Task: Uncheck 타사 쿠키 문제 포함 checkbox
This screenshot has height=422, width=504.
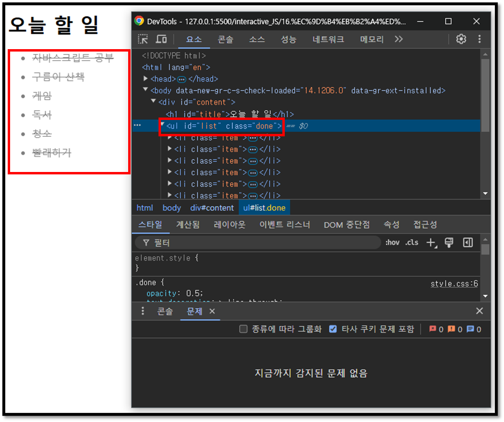Action: click(x=333, y=329)
